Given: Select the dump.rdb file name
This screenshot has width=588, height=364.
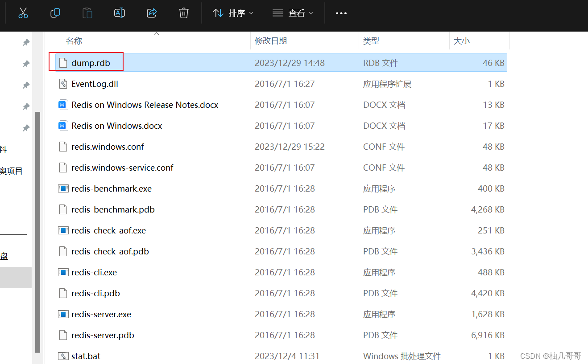Looking at the screenshot, I should [x=91, y=63].
